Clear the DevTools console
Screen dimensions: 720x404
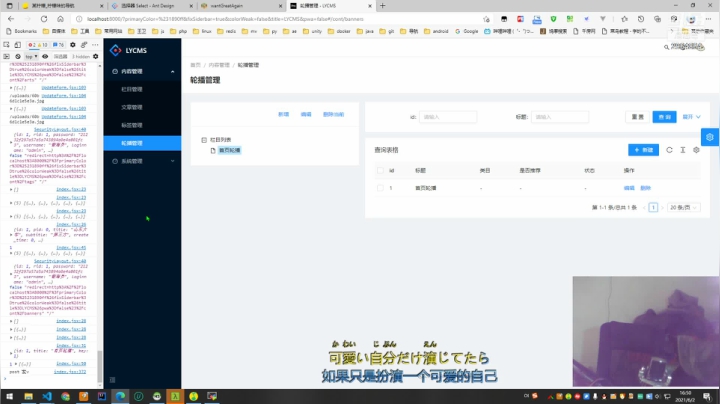[x=17, y=56]
